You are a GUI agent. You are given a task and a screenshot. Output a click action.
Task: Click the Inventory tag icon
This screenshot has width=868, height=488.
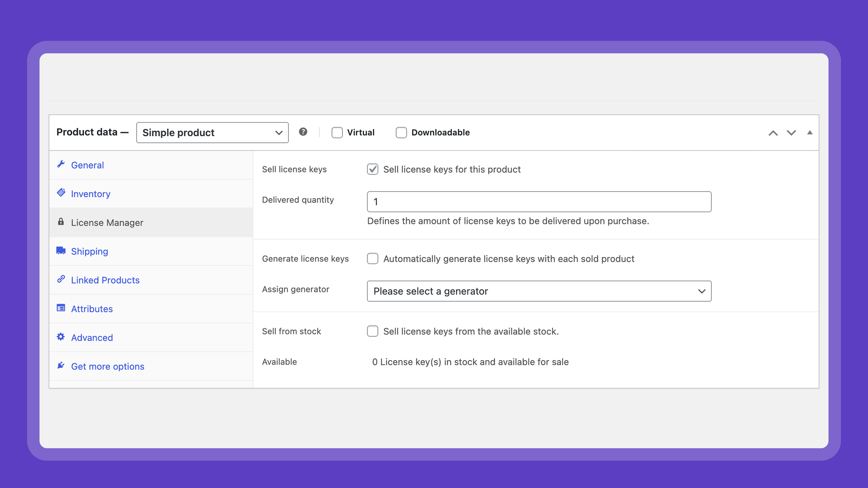61,193
